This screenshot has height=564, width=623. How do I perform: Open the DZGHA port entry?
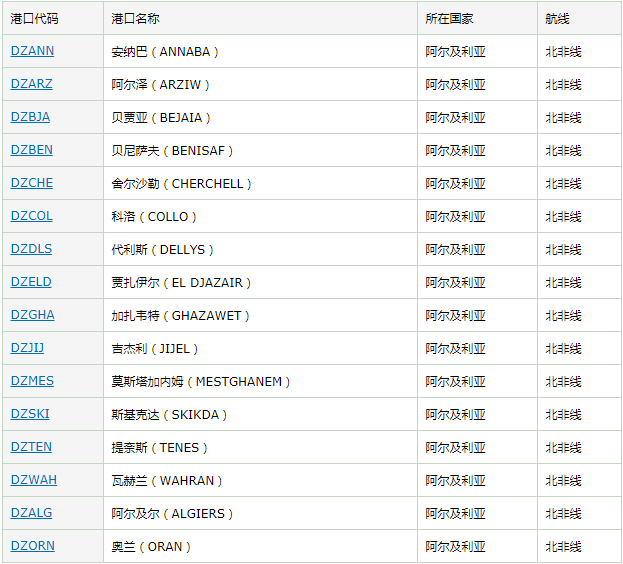coord(33,315)
